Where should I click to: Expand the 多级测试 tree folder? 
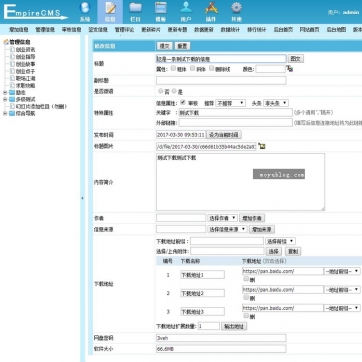[5, 99]
